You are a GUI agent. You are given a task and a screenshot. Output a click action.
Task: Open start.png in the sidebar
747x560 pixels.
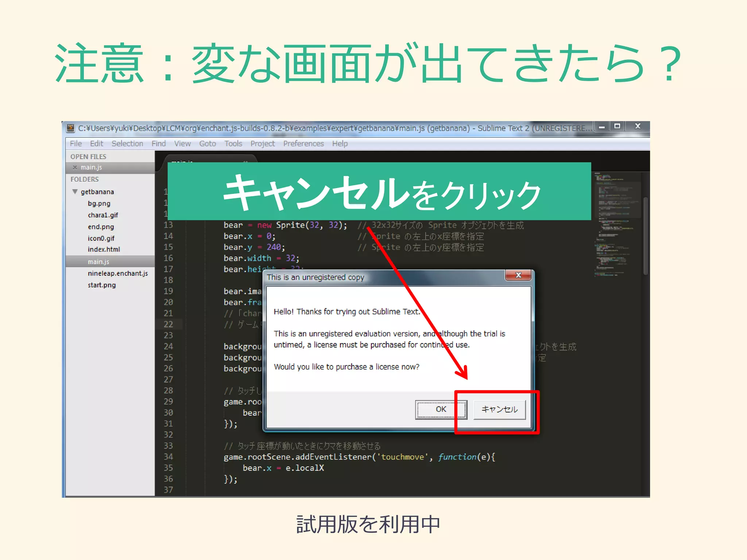(102, 285)
